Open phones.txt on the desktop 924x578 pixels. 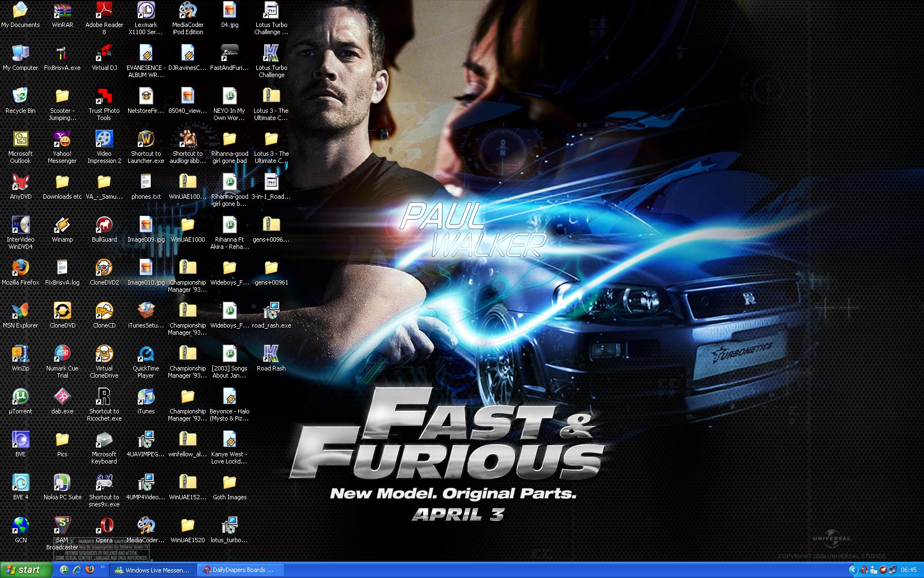click(146, 187)
